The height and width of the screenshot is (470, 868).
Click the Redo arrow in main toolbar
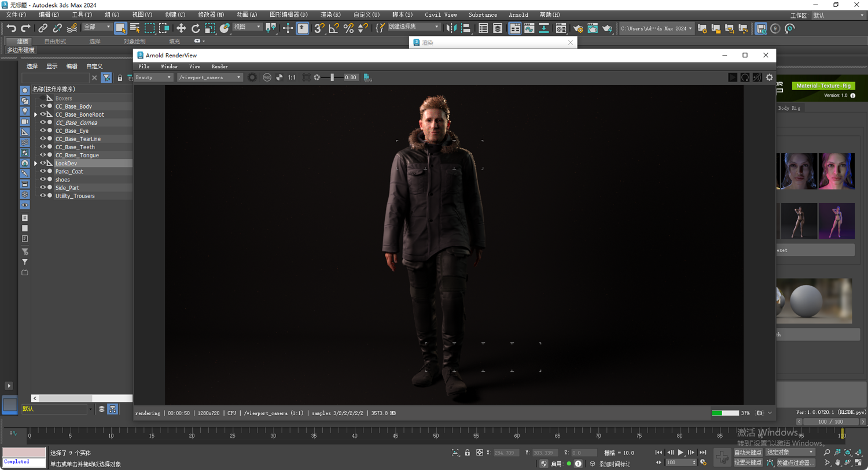[x=25, y=28]
